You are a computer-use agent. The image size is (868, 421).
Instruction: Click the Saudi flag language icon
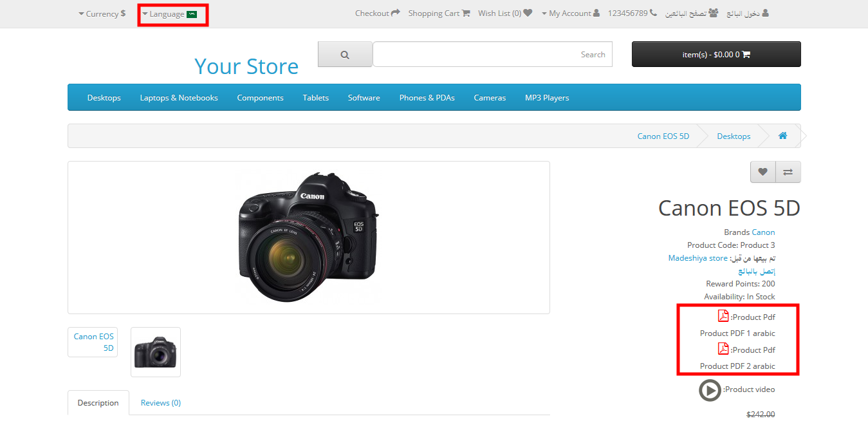point(192,14)
